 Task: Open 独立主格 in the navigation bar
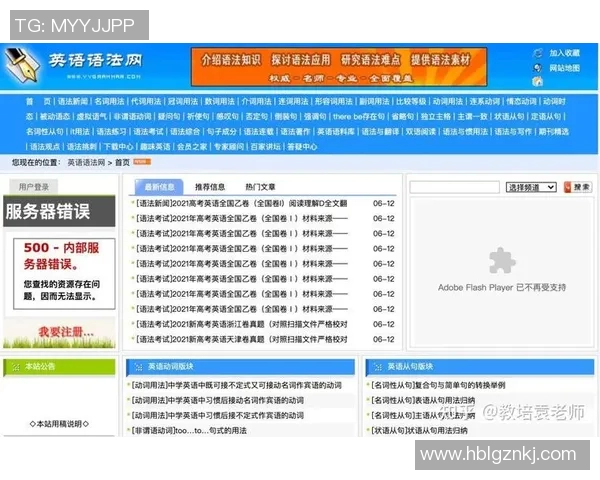click(435, 116)
